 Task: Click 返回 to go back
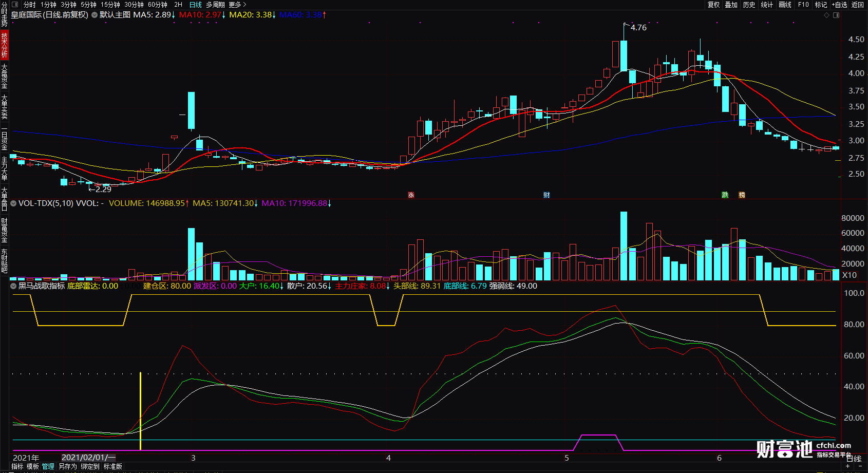(x=858, y=5)
